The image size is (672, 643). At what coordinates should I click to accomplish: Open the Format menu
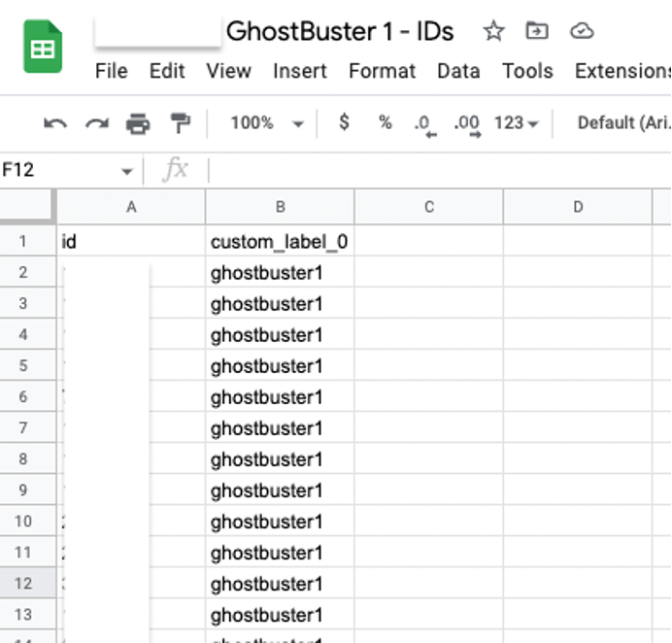click(383, 71)
